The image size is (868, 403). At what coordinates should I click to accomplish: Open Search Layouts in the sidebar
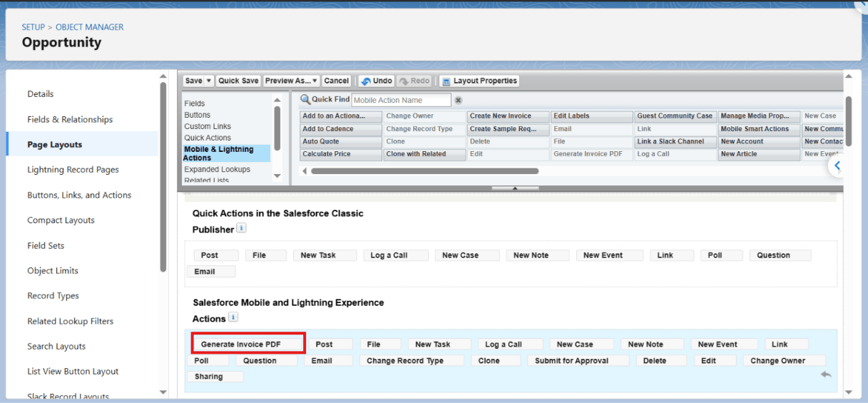coord(56,347)
